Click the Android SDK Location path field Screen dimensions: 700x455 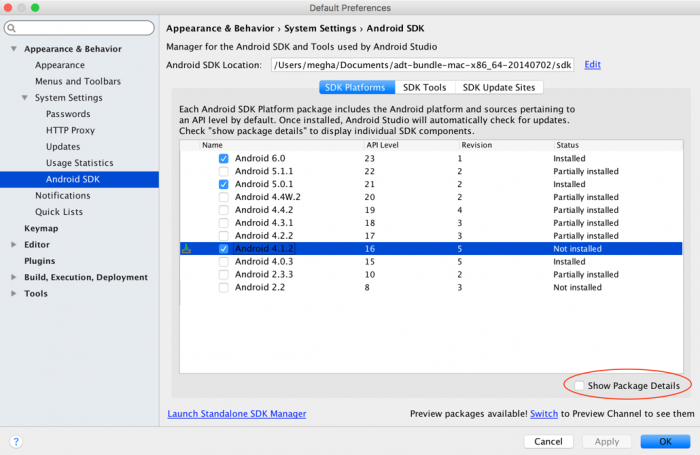[x=422, y=65]
